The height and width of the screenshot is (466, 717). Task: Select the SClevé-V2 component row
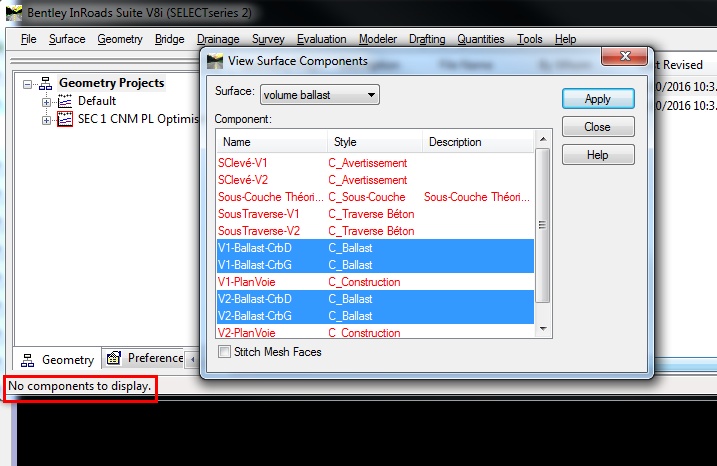tap(375, 180)
